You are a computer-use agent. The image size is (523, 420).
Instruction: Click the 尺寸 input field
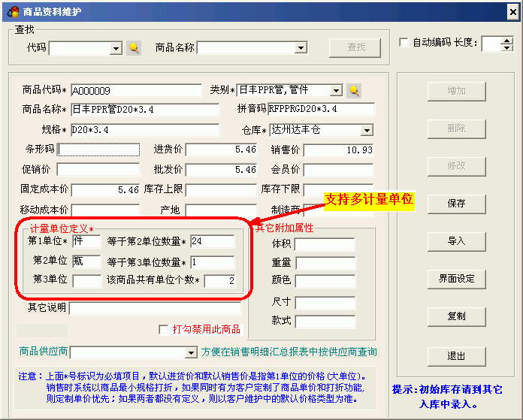(325, 304)
